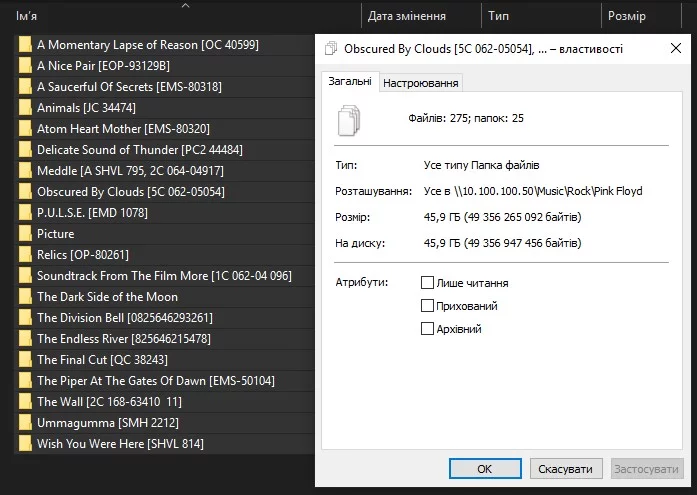Click folder icon of Delicate Sound of Thunder
Screen dimensions: 697x495
coord(25,150)
